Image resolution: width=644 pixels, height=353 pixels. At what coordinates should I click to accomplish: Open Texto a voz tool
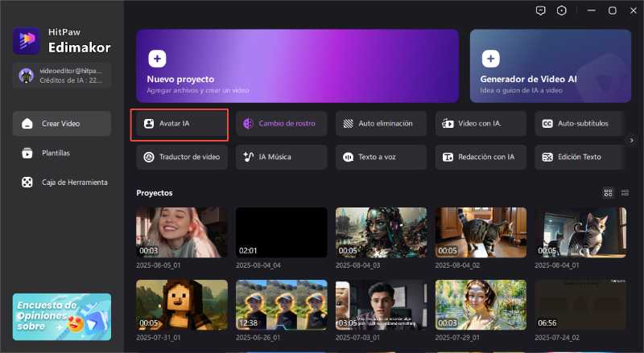[381, 157]
